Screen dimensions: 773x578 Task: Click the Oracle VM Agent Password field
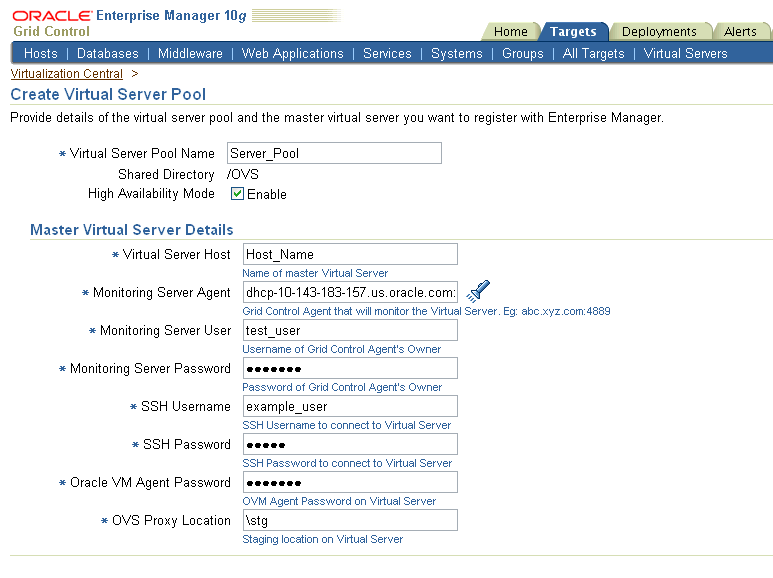[x=350, y=482]
